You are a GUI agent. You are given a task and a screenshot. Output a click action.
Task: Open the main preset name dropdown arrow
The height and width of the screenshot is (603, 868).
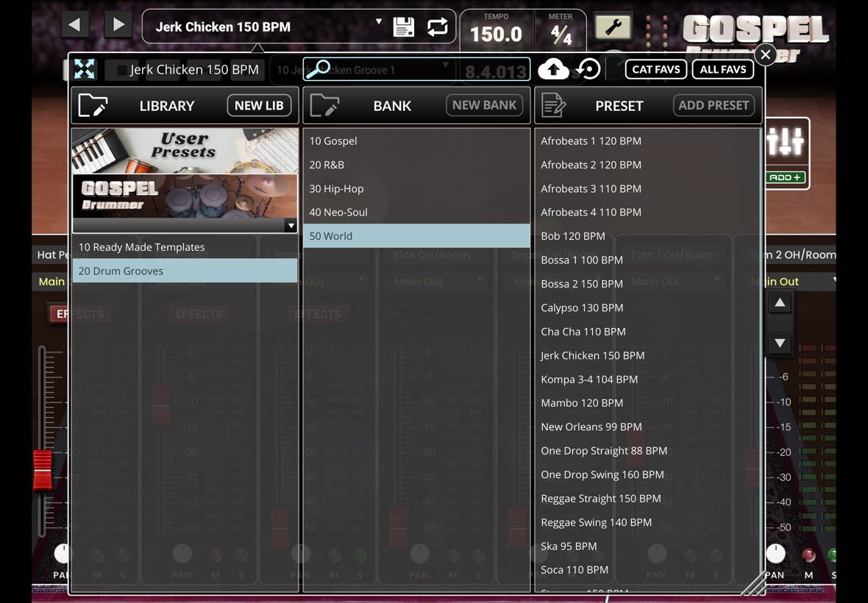click(x=379, y=21)
